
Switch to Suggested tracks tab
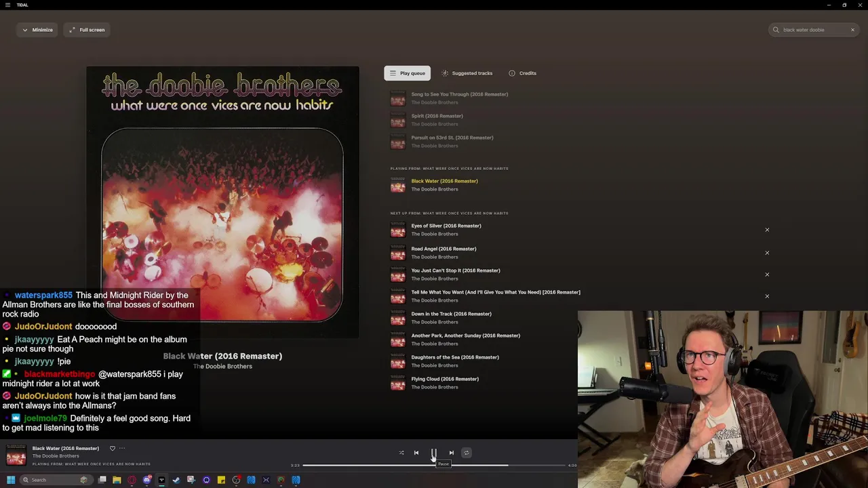(x=467, y=73)
